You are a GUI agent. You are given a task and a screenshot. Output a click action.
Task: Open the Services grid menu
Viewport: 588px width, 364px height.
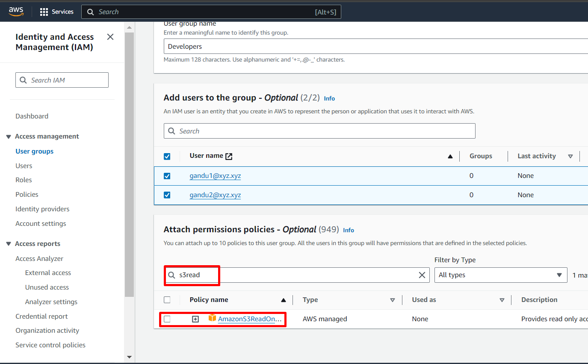click(x=56, y=12)
